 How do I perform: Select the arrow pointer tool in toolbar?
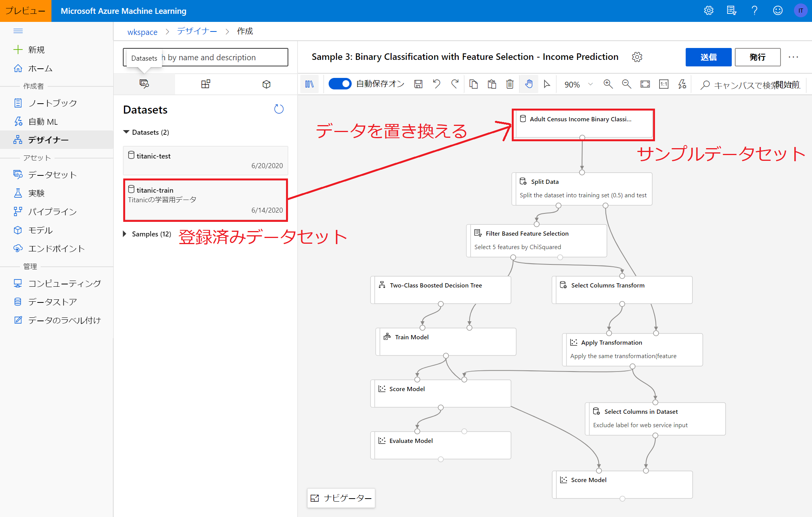click(x=547, y=84)
